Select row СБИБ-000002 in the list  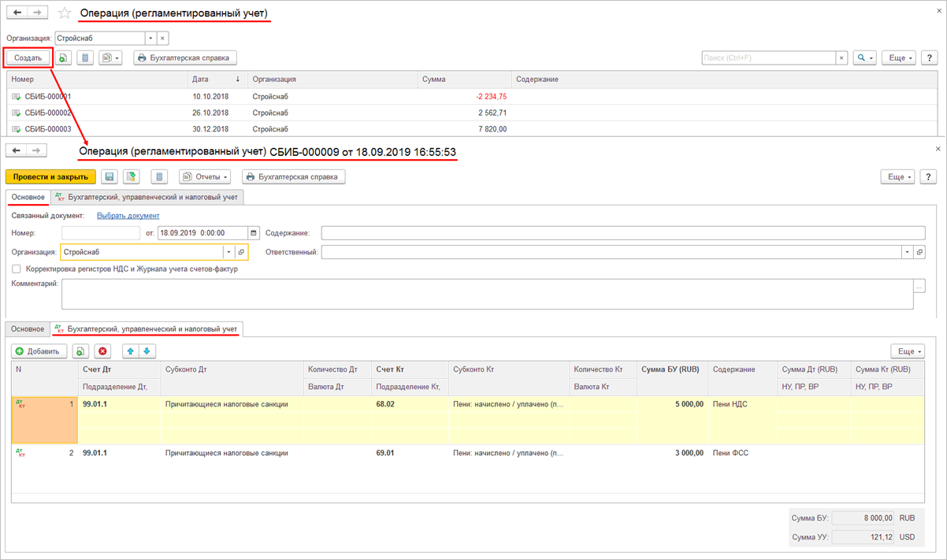471,113
